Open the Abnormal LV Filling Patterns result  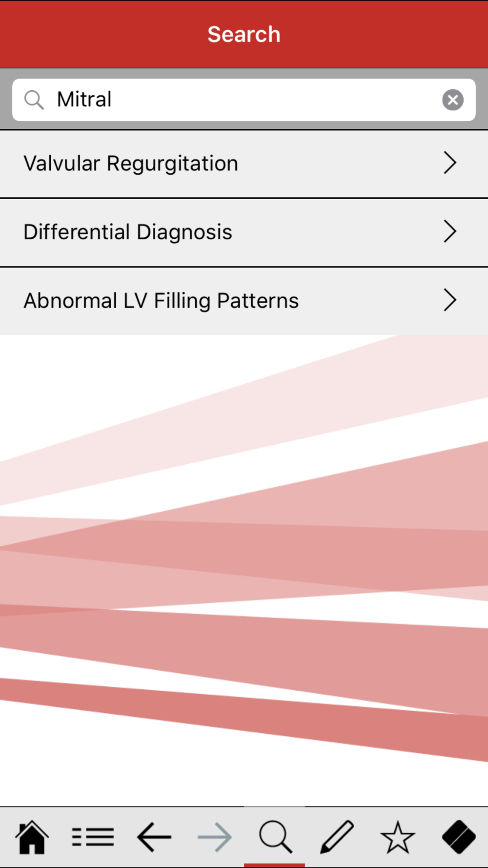(244, 301)
